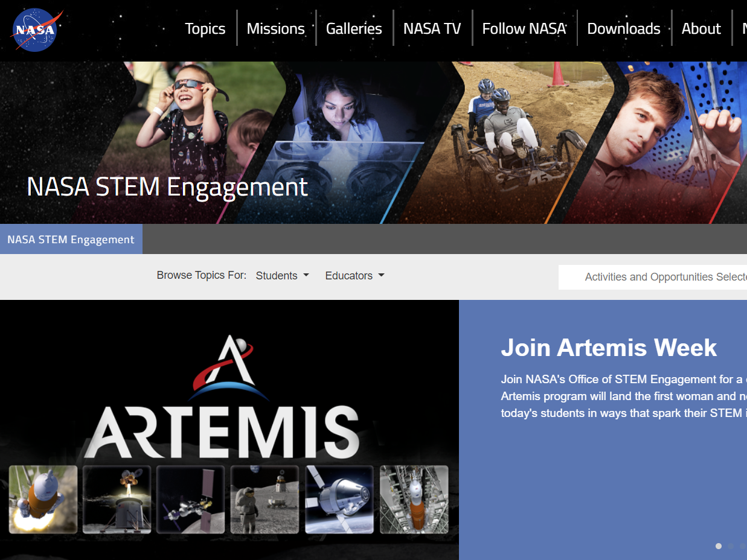Open the Missions menu
747x560 pixels.
coord(275,28)
